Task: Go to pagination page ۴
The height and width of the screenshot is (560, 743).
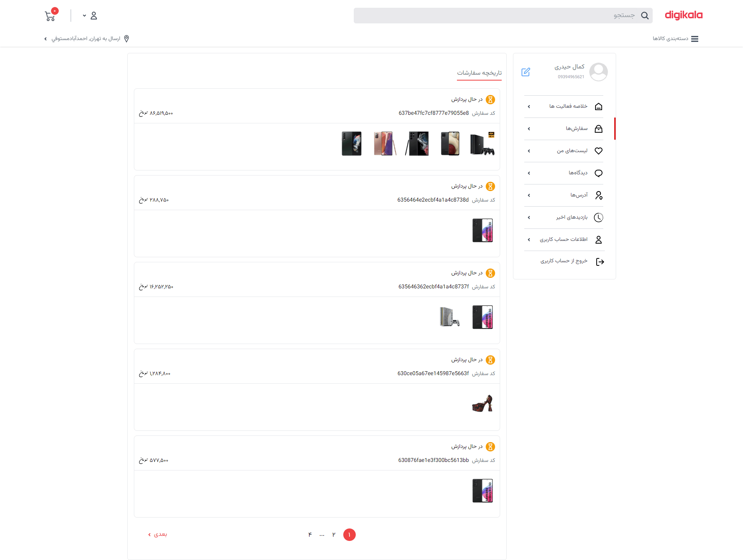Action: (310, 535)
